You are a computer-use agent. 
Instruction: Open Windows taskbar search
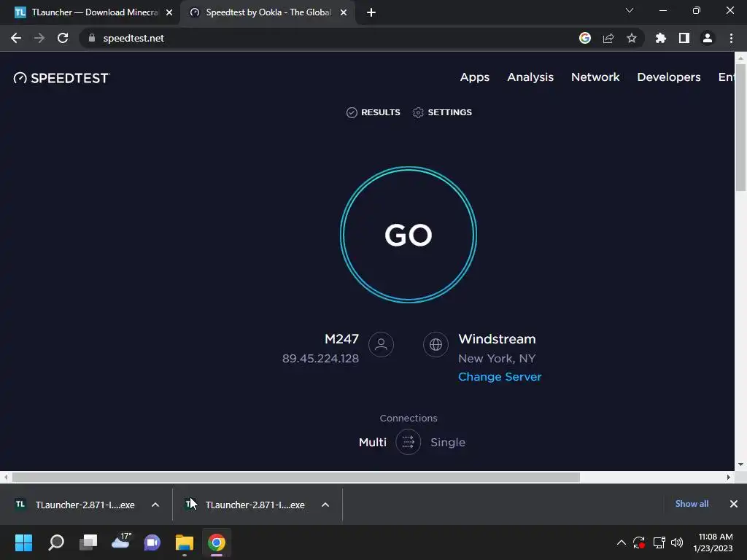coord(56,542)
